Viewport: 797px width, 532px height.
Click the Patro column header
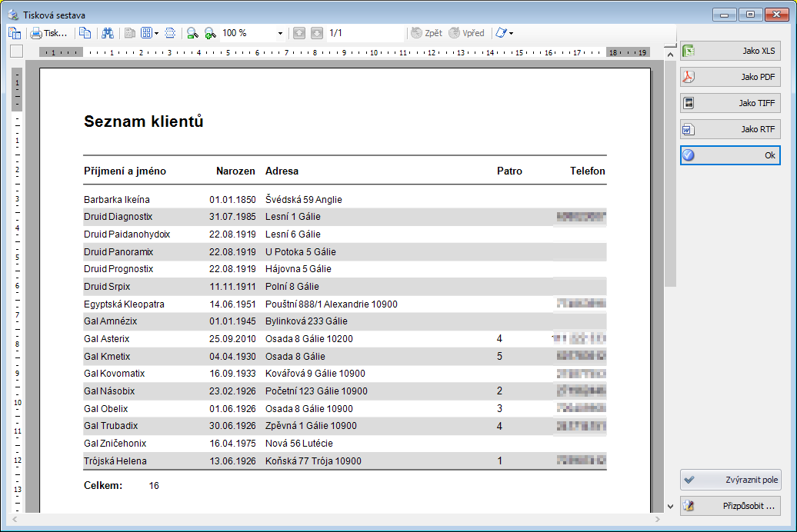click(x=509, y=171)
